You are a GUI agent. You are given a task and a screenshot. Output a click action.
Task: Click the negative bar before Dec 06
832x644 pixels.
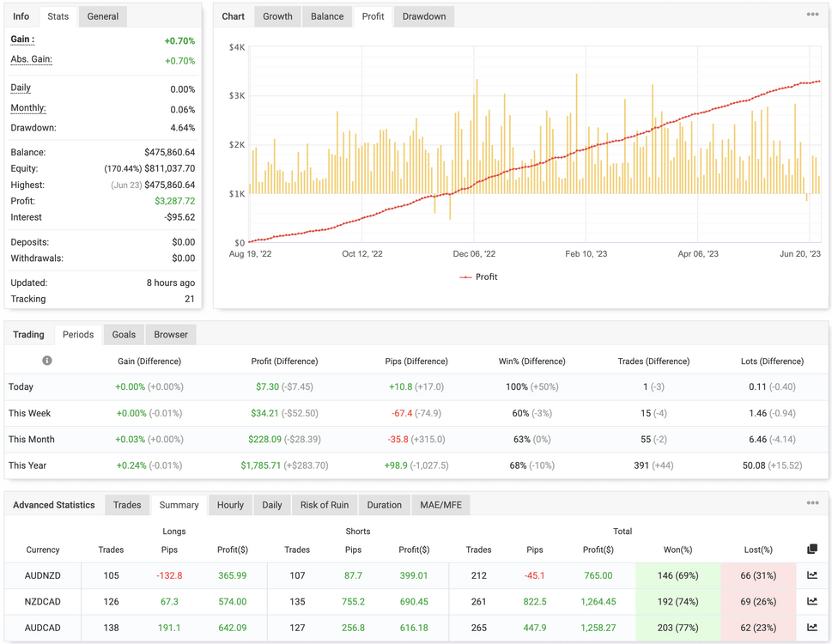(450, 206)
